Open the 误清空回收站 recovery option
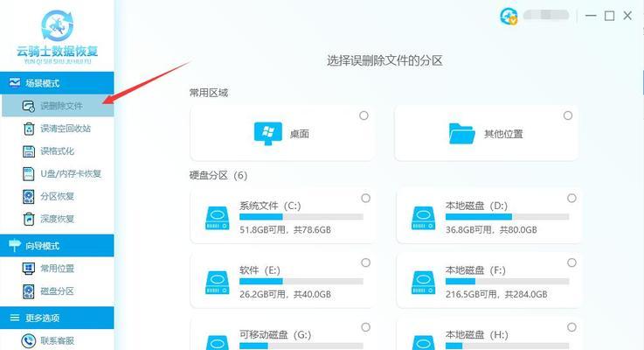 click(58, 129)
